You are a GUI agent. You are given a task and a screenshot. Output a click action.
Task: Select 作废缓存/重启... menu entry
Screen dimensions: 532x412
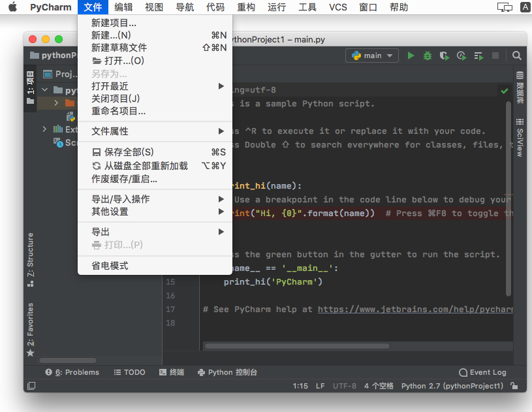[155, 179]
